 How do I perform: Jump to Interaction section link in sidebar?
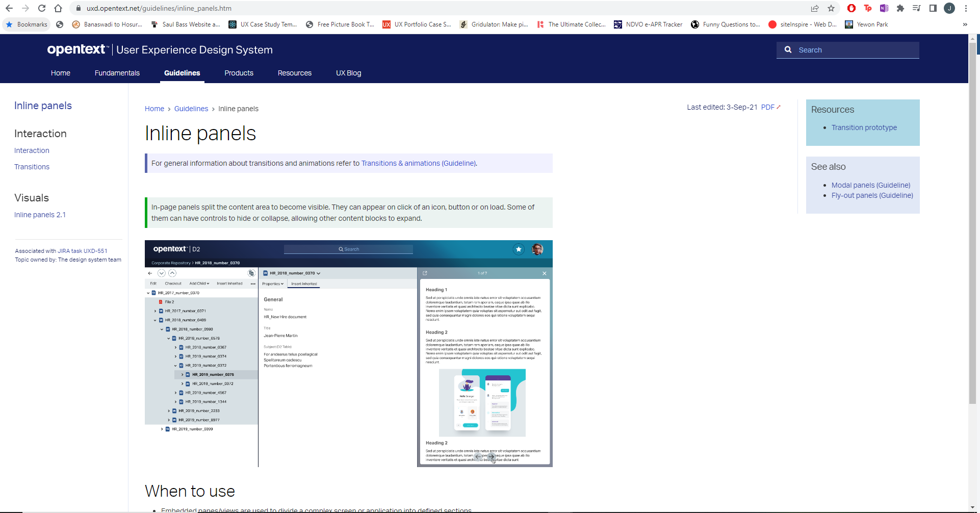pos(32,150)
